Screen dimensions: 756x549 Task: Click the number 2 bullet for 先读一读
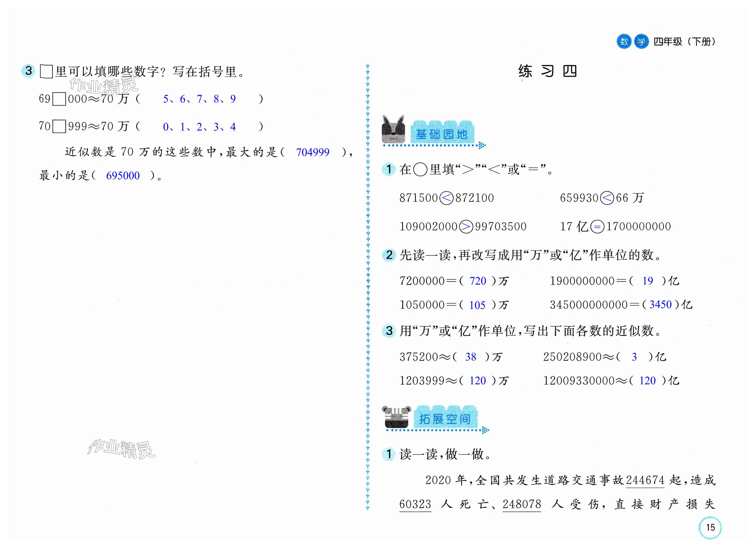[389, 255]
